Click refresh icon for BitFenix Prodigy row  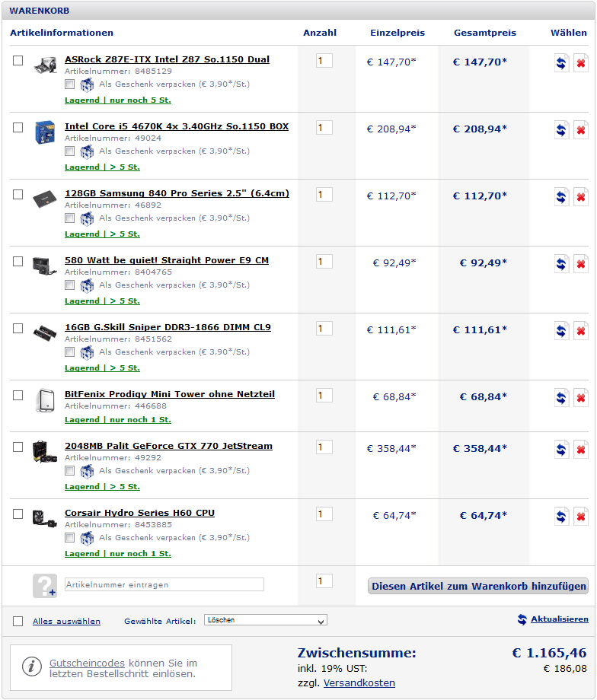[561, 398]
